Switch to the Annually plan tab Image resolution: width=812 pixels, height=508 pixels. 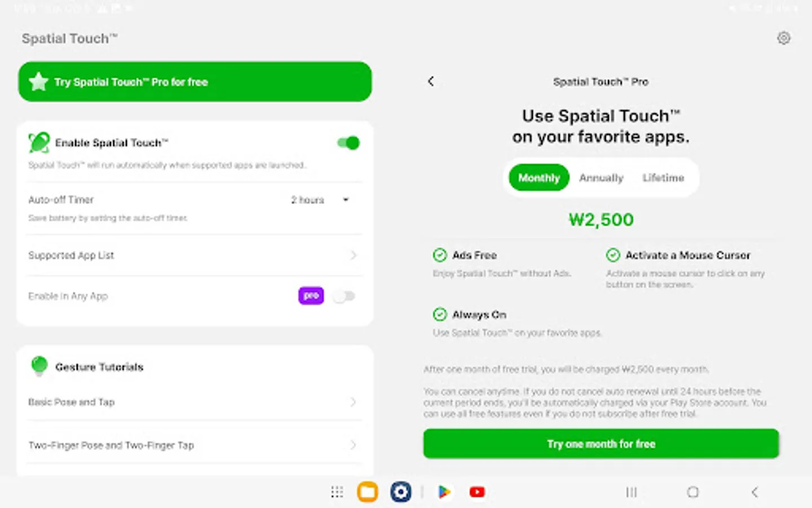point(601,178)
